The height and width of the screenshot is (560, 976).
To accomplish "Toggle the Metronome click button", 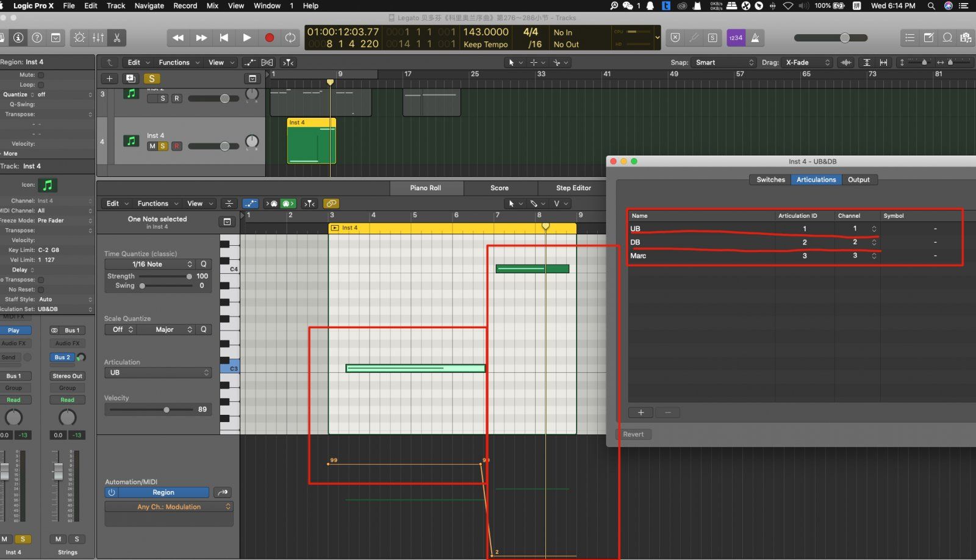I will pyautogui.click(x=755, y=38).
